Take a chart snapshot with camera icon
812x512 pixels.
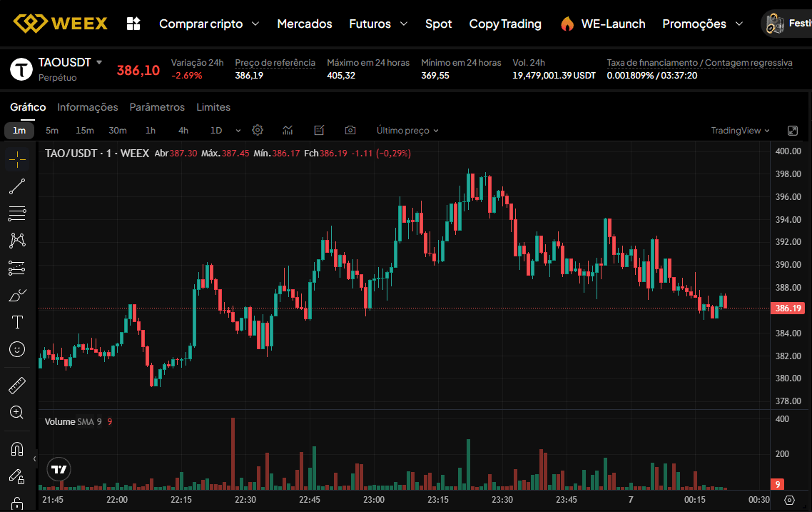350,131
